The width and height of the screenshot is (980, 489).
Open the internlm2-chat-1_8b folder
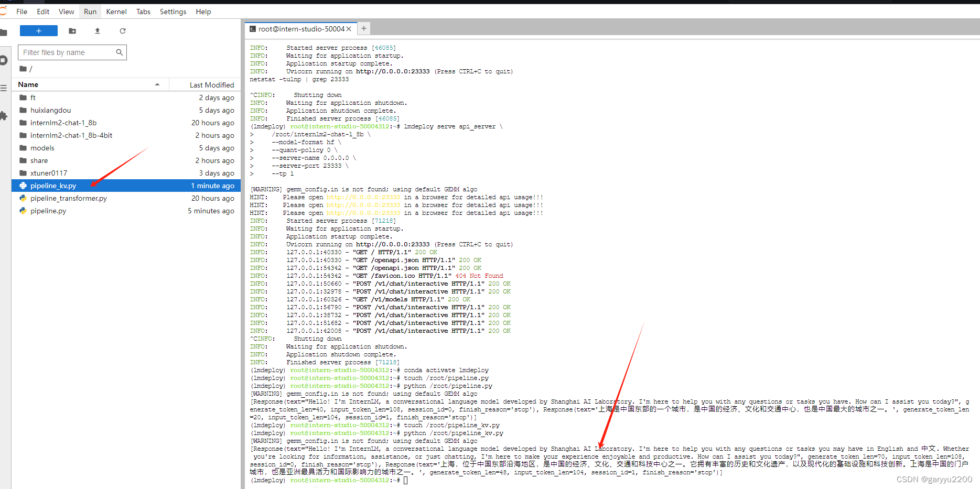126,123
